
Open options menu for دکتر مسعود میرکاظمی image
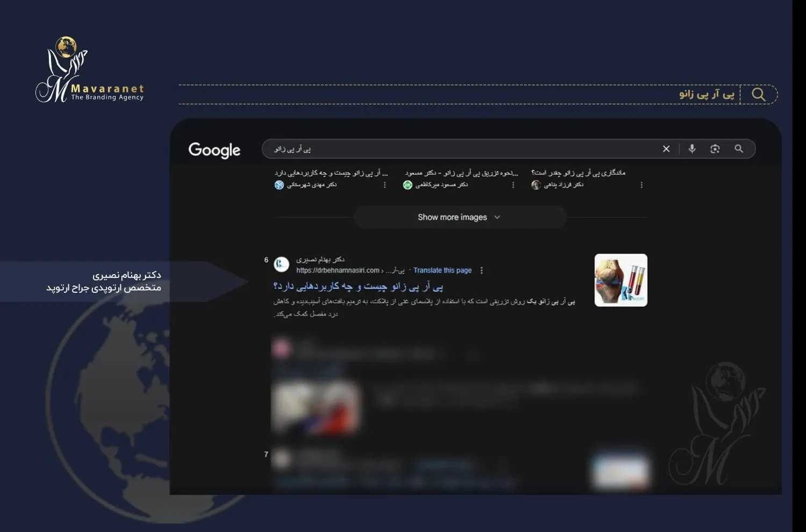pyautogui.click(x=513, y=185)
